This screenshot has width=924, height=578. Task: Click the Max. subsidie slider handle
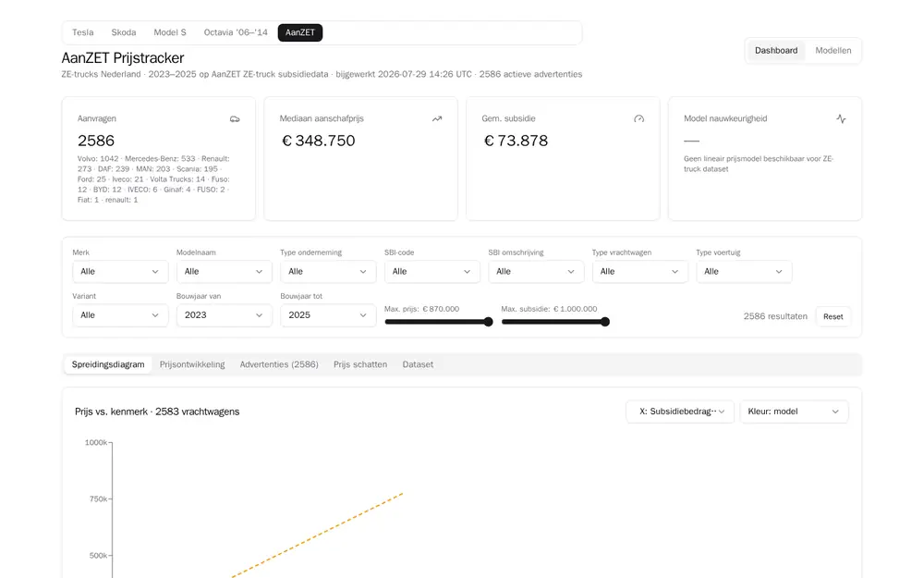point(605,322)
